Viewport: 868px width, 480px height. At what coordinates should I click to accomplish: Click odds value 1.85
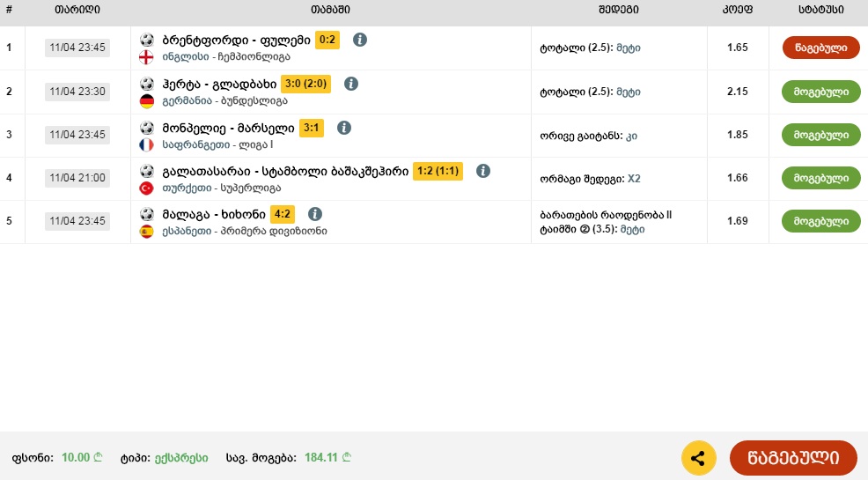pos(738,135)
